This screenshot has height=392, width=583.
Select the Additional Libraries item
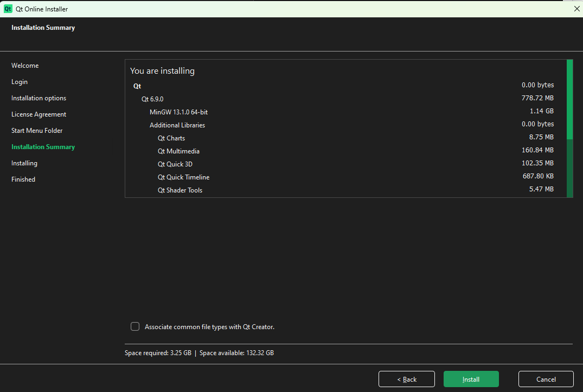[177, 125]
